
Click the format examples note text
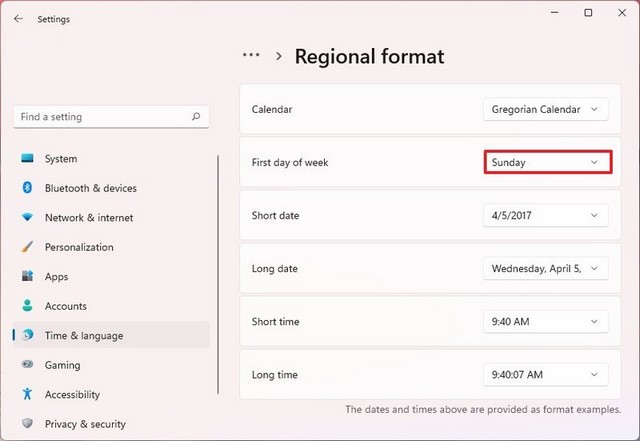pyautogui.click(x=483, y=409)
